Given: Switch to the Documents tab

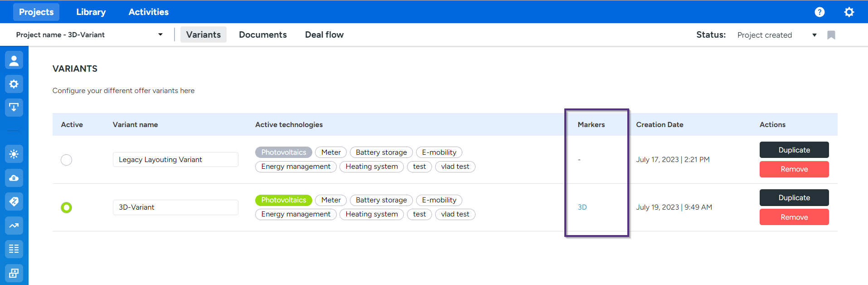Looking at the screenshot, I should coord(263,35).
